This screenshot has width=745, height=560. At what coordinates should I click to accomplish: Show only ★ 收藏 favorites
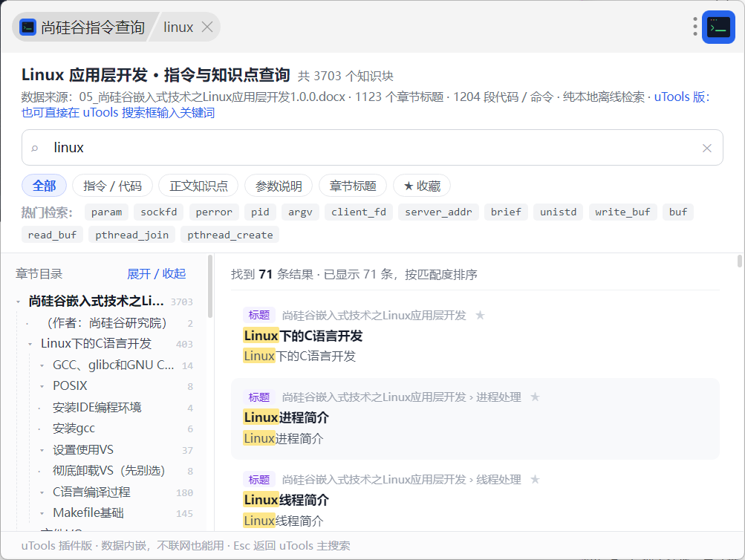click(x=422, y=186)
